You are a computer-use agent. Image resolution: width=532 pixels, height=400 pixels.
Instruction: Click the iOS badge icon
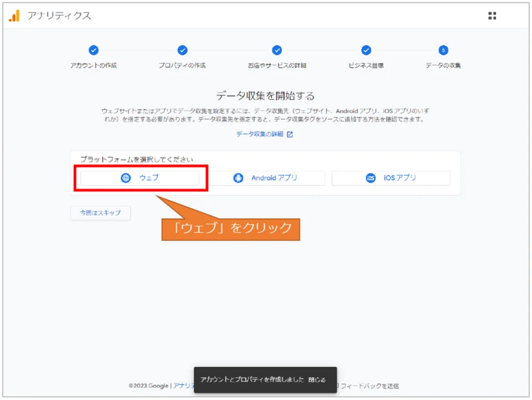(370, 178)
